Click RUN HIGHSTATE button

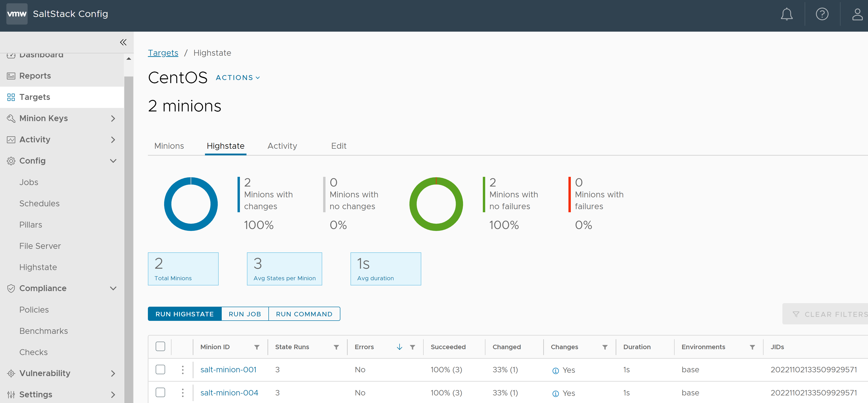(x=184, y=314)
